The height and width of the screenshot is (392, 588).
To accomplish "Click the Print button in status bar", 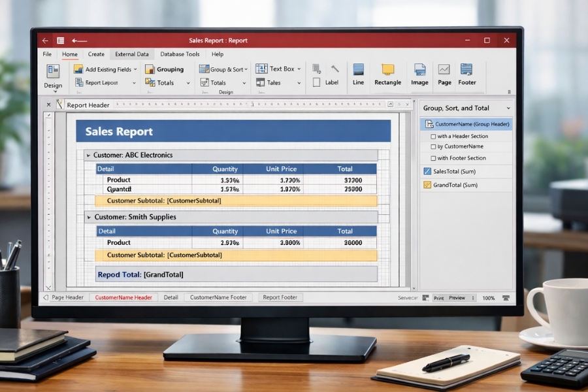I will click(438, 298).
